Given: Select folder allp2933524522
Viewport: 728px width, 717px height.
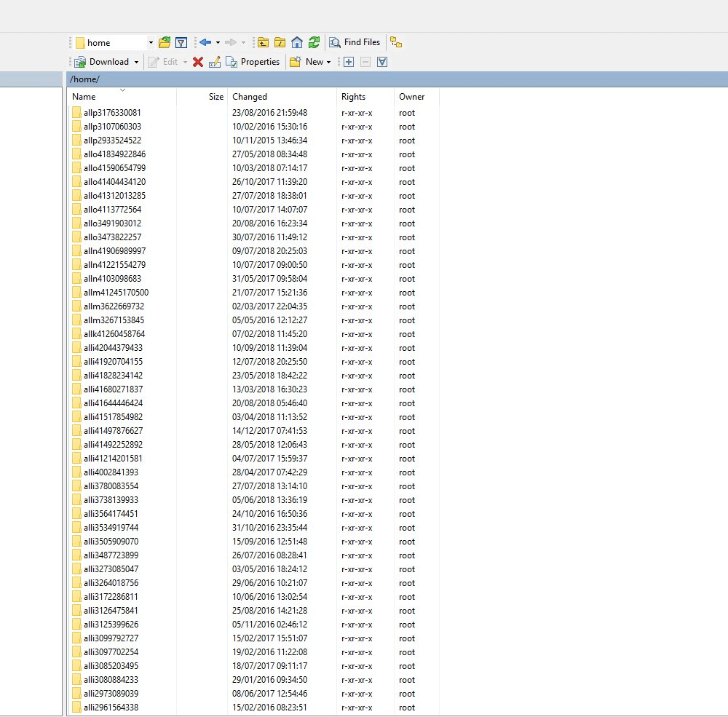Looking at the screenshot, I should click(112, 140).
